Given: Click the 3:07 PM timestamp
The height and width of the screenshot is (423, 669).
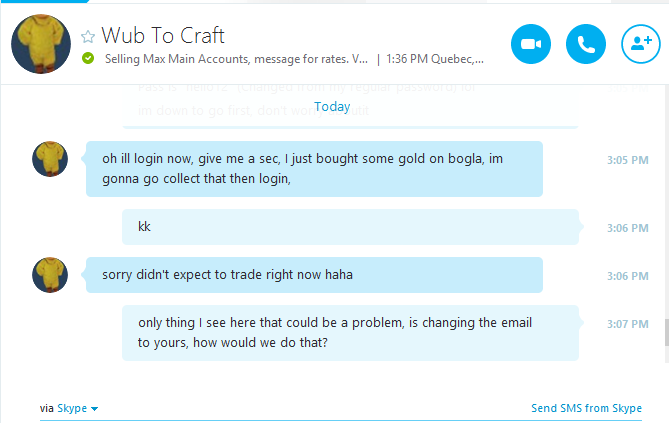Looking at the screenshot, I should pyautogui.click(x=627, y=324).
